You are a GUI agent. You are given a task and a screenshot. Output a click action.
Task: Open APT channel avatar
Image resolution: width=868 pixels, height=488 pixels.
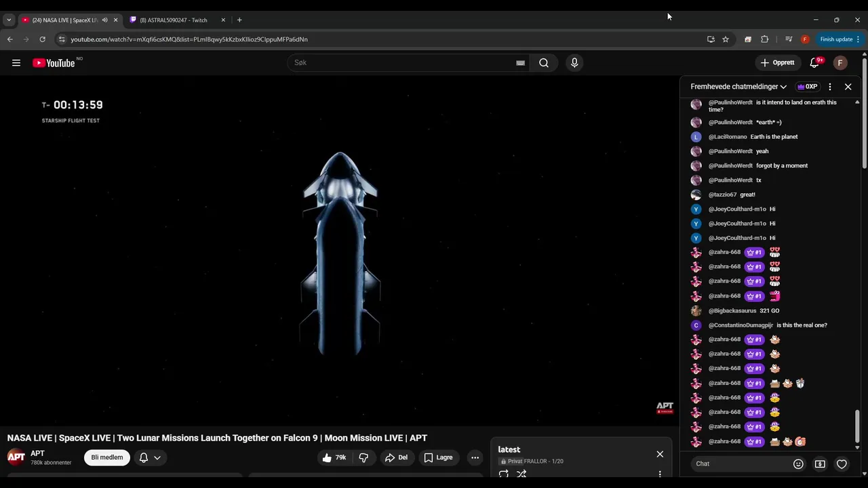click(x=16, y=457)
